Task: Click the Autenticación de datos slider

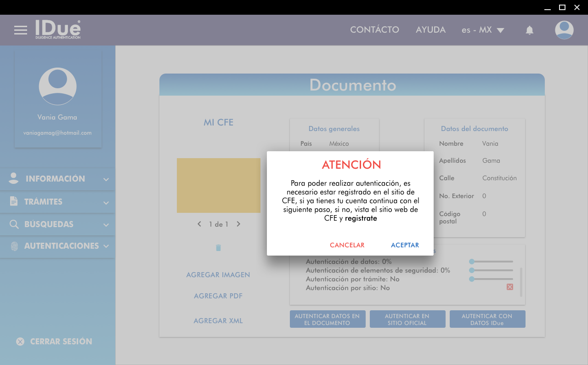Action: click(491, 262)
